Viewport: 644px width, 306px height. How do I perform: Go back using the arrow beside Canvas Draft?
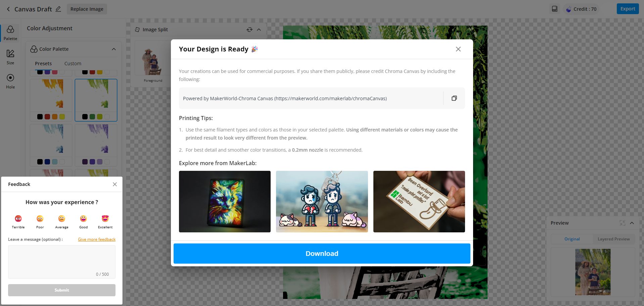(x=8, y=9)
